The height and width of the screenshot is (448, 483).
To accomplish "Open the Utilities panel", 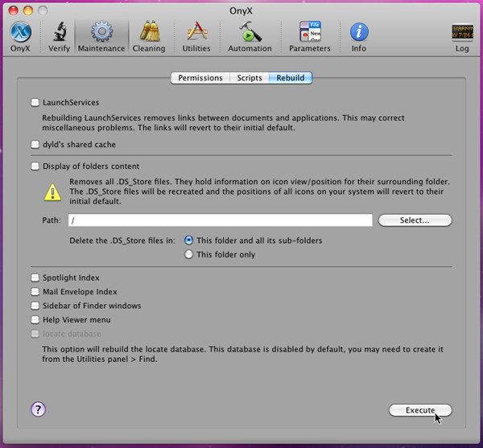I will click(x=196, y=37).
